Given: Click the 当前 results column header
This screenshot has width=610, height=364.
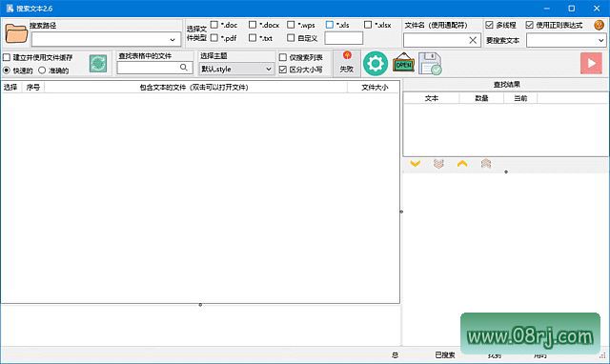Looking at the screenshot, I should [520, 98].
